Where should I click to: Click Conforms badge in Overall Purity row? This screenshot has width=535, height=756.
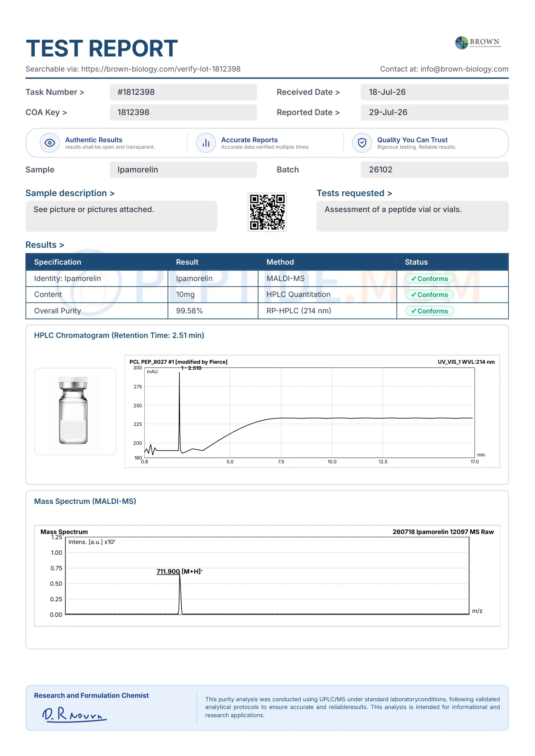pyautogui.click(x=429, y=311)
